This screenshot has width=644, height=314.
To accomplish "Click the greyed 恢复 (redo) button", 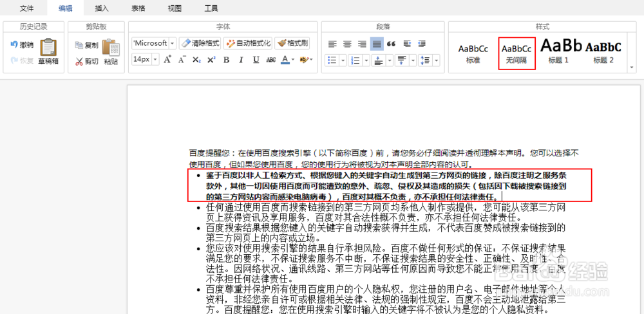I will 22,60.
